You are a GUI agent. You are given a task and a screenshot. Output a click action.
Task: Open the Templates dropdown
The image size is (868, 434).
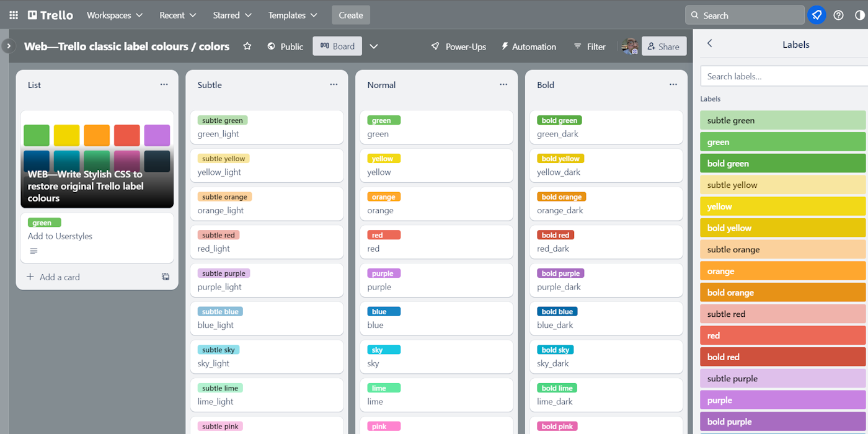tap(292, 15)
